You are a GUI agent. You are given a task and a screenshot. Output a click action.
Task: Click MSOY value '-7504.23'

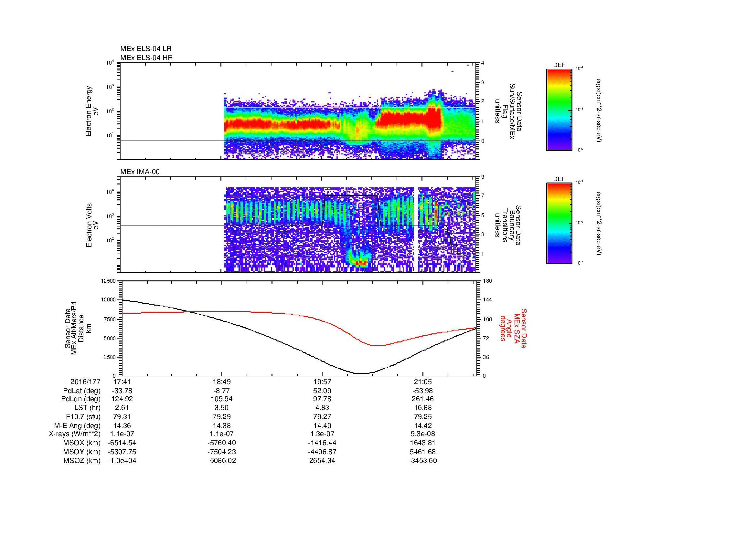222,452
